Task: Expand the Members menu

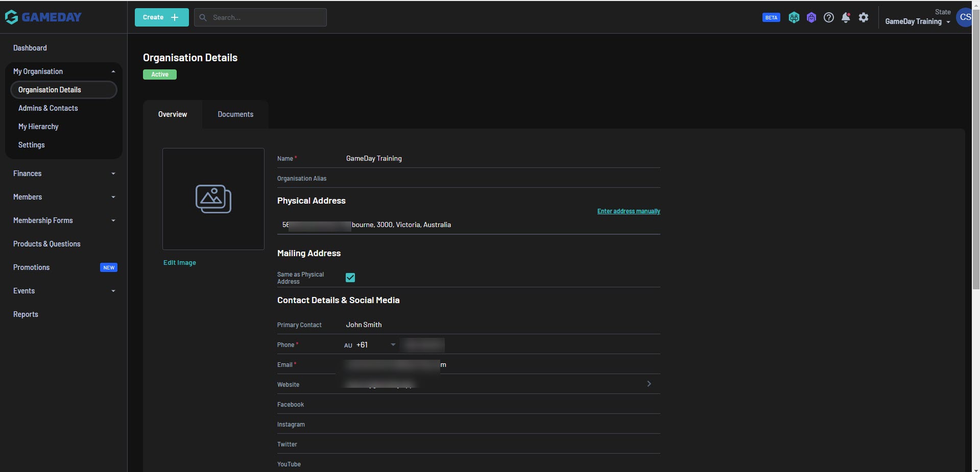Action: [x=64, y=197]
